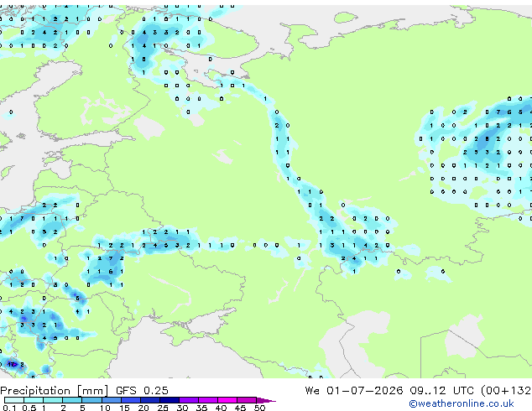Click the '0.5' legend scale label
Viewport: 532px width, 411px height.
[x=29, y=408]
